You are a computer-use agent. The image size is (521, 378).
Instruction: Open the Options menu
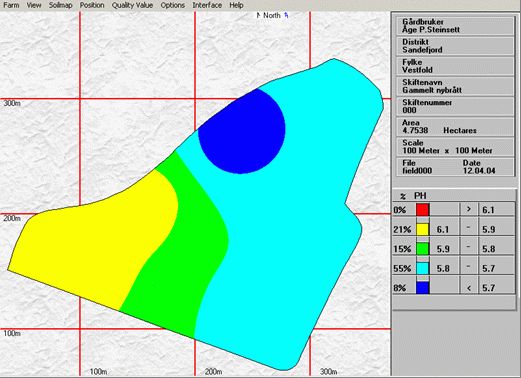point(172,5)
